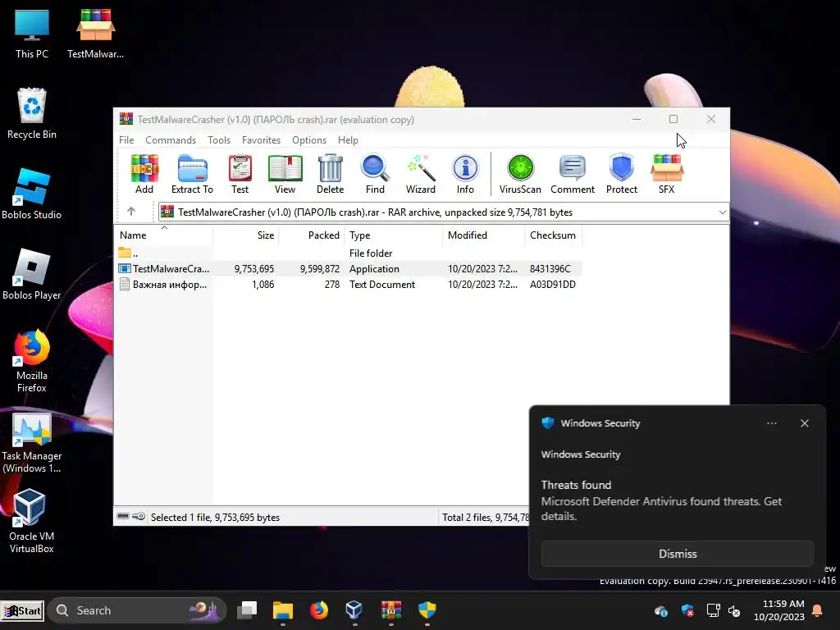Open Task View taskbar icon

247,609
